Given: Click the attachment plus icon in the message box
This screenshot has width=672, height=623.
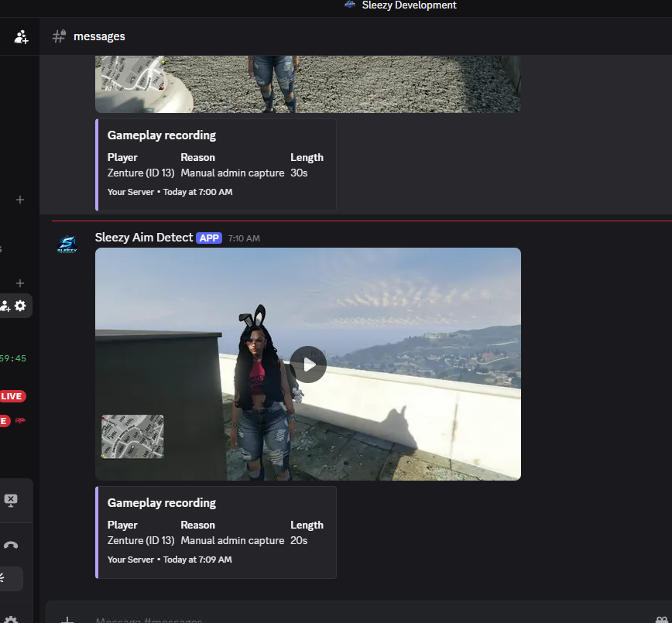Looking at the screenshot, I should [x=67, y=620].
